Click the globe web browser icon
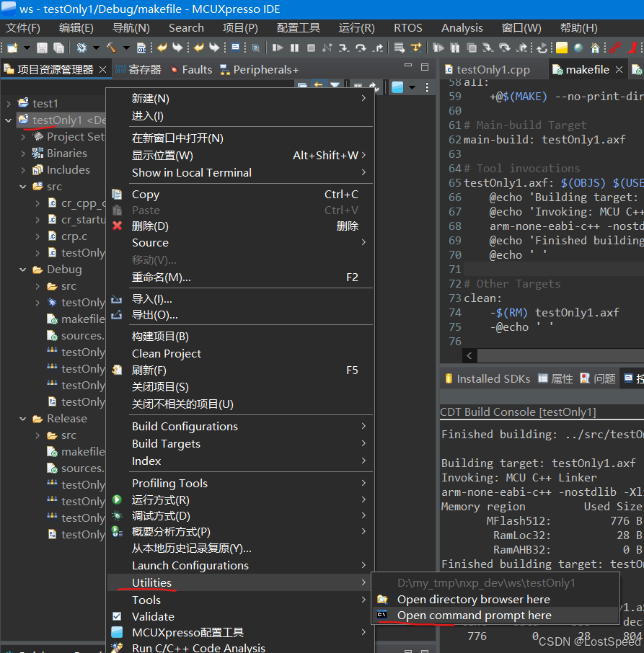The width and height of the screenshot is (644, 653). [578, 48]
